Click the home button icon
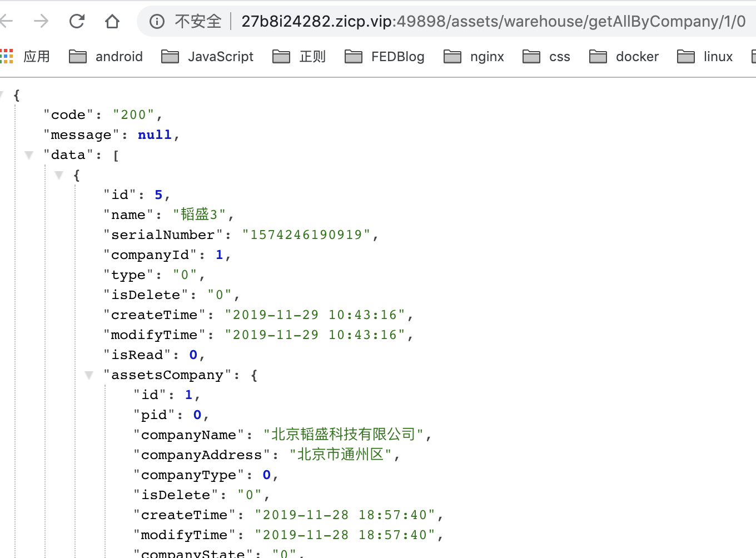Screen dimensions: 756x558 click(x=112, y=21)
